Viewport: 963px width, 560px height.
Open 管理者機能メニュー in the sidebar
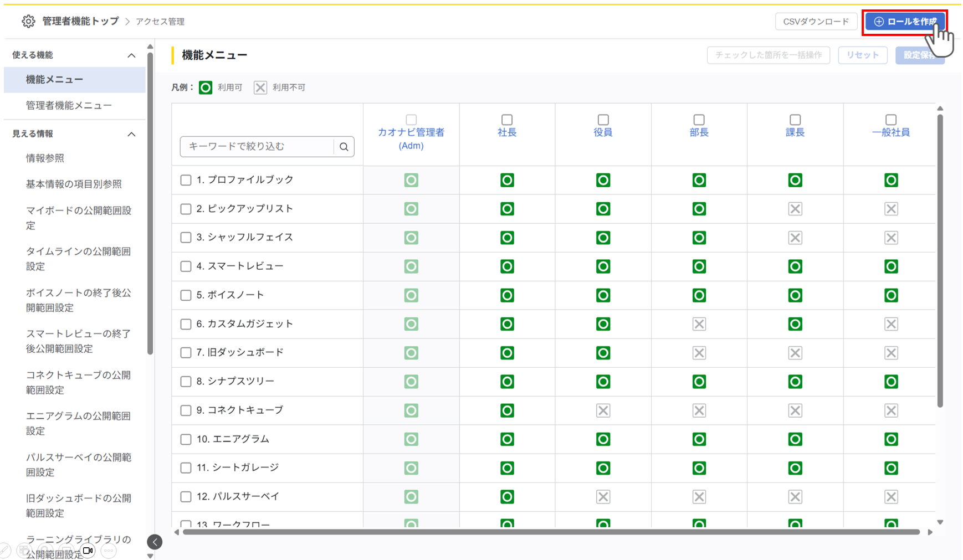coord(69,105)
